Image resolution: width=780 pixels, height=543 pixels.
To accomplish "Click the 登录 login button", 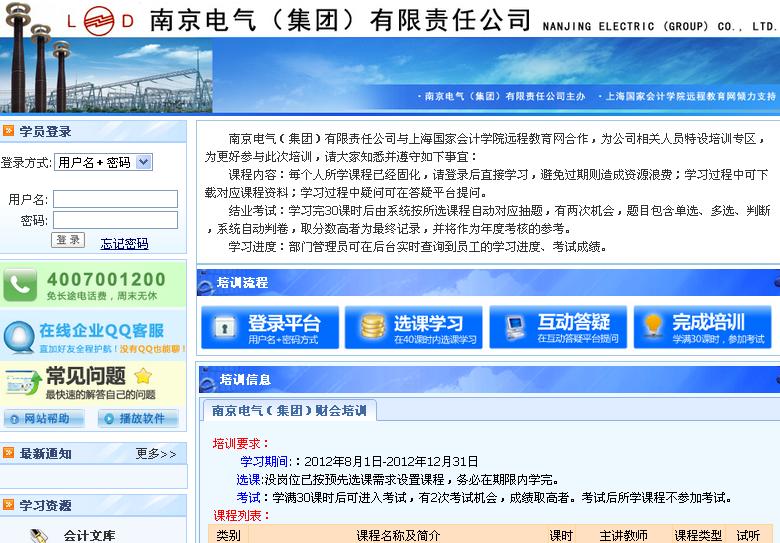I will [68, 241].
